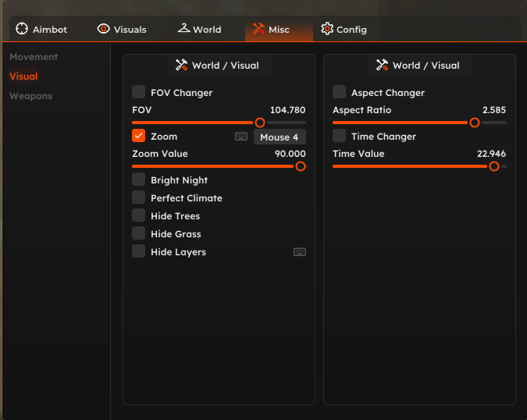The image size is (527, 420).
Task: Turn on the Time Changer checkbox
Action: [339, 136]
